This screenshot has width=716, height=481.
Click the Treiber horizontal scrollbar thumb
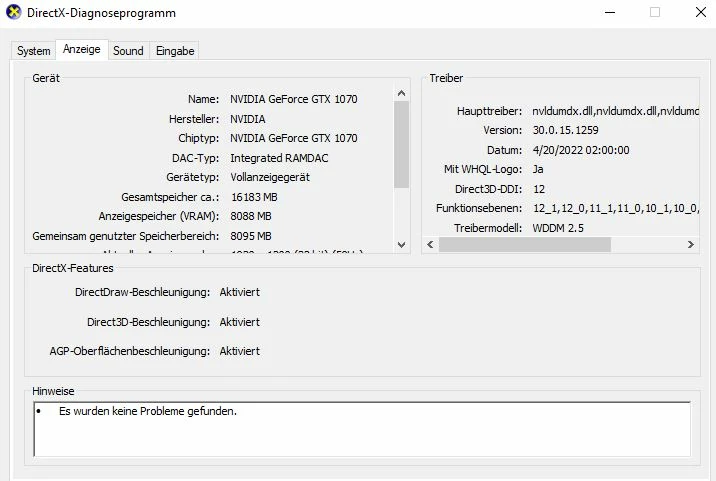pyautogui.click(x=525, y=244)
